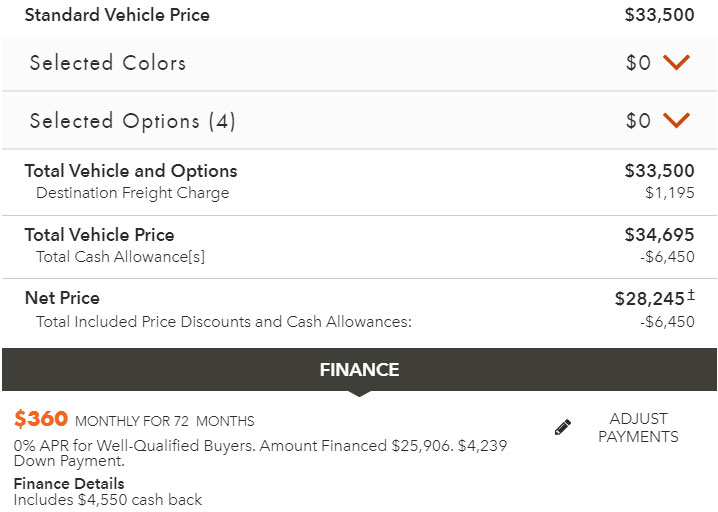
Task: Click the Net Price $28,245 amount
Action: [x=649, y=299]
